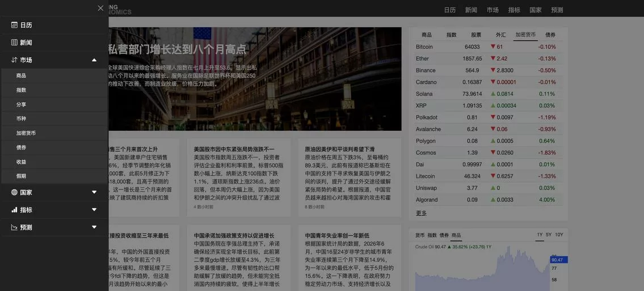Viewport: 644px width, 291px height.
Task: Set chart range to 10Y
Action: tap(559, 235)
